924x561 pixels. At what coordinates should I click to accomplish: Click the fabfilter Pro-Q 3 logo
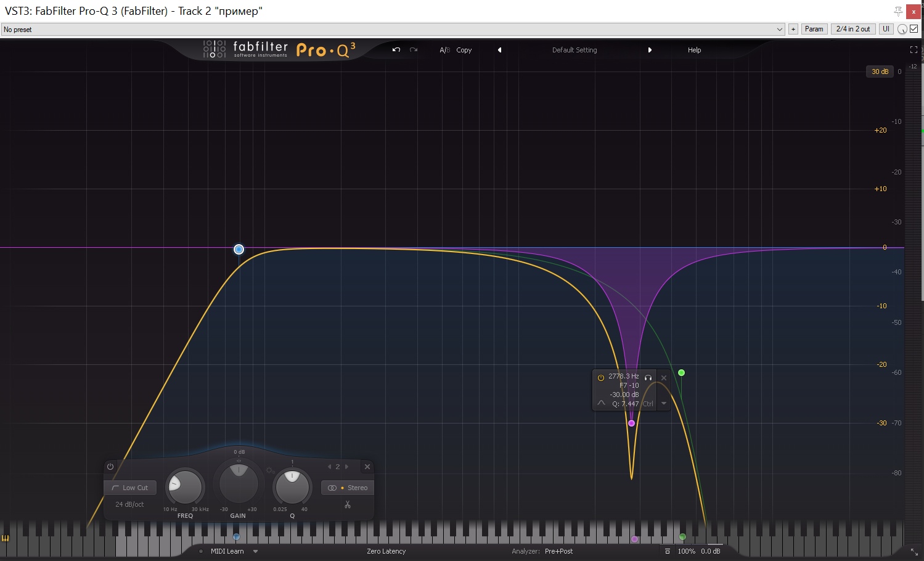point(279,49)
